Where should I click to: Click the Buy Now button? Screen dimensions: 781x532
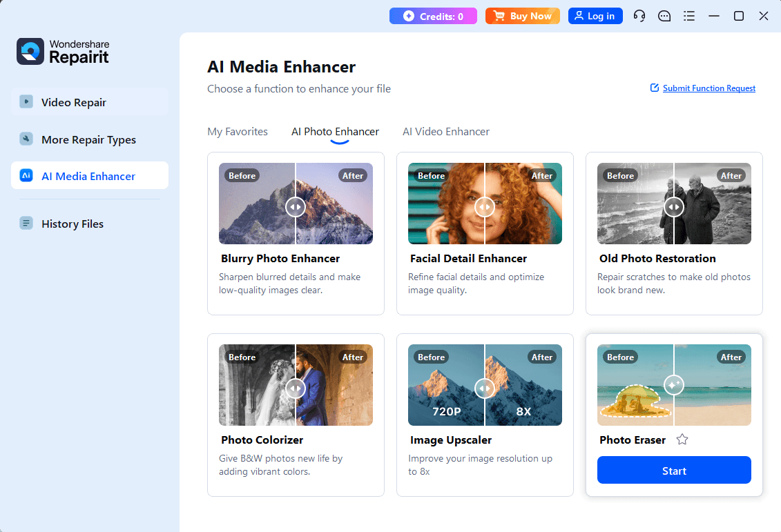(523, 15)
